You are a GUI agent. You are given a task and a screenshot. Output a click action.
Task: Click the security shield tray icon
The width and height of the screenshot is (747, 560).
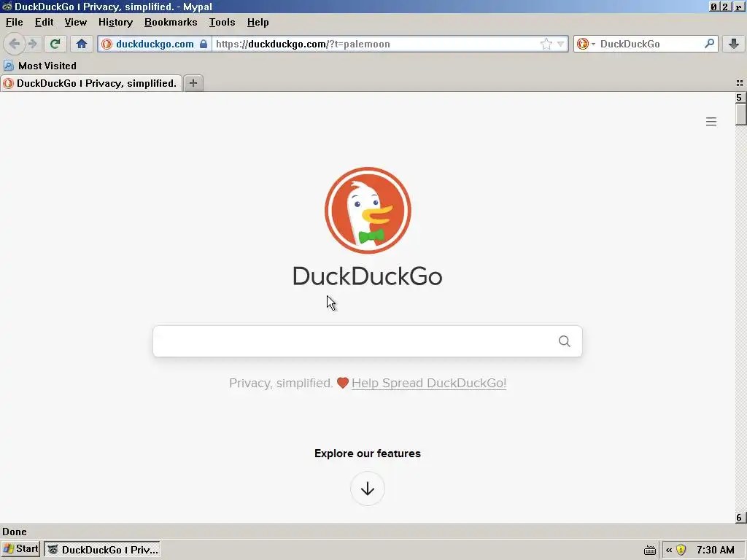coord(681,550)
